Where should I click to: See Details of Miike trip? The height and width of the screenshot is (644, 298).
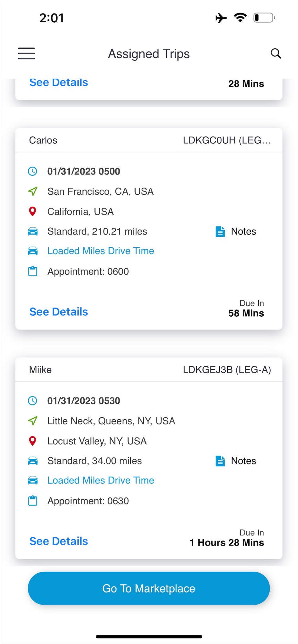(x=59, y=541)
